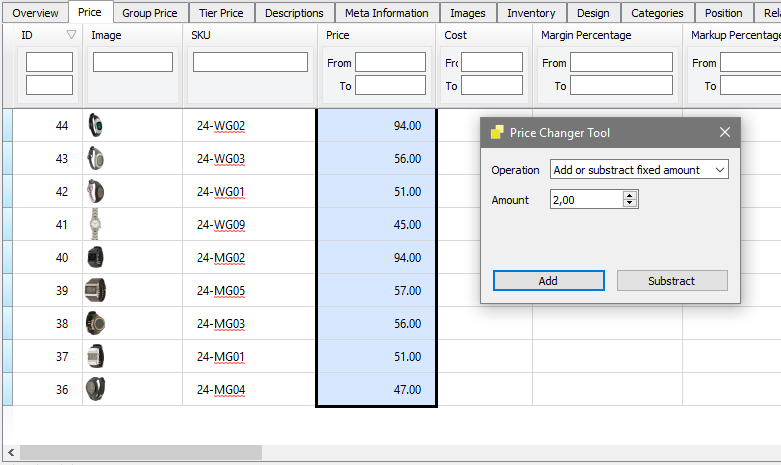Image resolution: width=781 pixels, height=465 pixels.
Task: Open the Operation dropdown in Price Changer
Action: [639, 170]
